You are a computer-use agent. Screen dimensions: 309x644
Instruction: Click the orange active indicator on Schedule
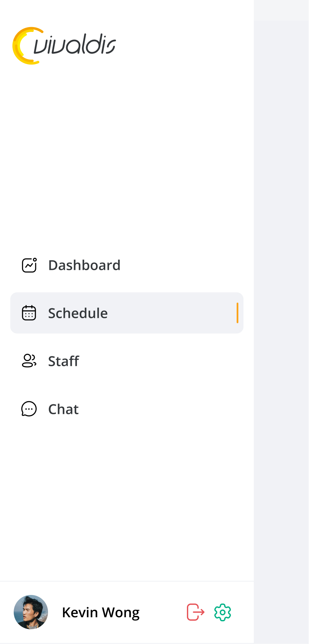237,313
